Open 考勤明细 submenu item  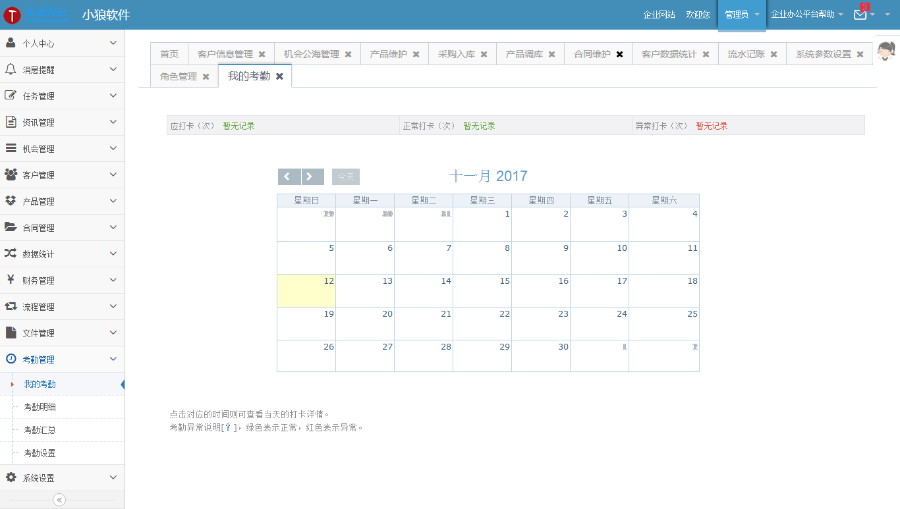(x=40, y=407)
